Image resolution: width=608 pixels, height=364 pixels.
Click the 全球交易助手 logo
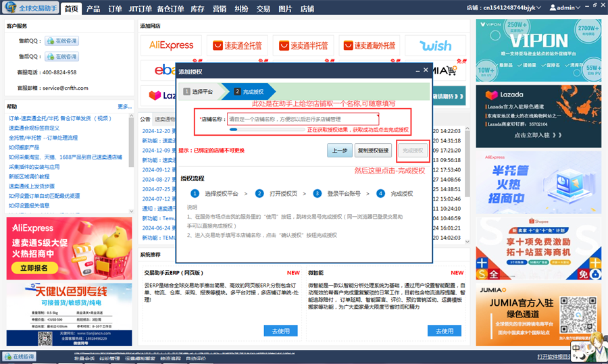coord(30,7)
